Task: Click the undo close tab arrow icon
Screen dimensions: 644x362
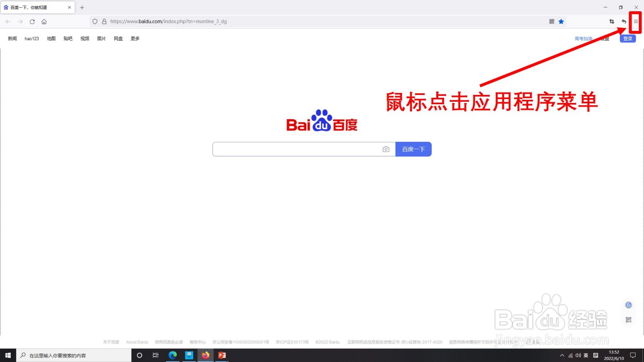Action: (623, 21)
